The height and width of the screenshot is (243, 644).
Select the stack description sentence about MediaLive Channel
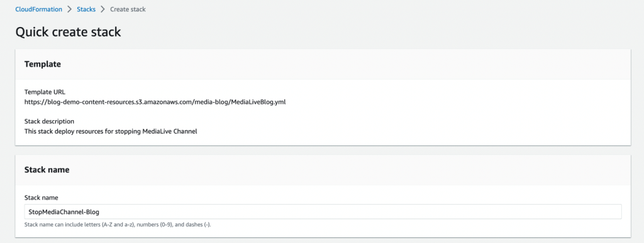[111, 132]
